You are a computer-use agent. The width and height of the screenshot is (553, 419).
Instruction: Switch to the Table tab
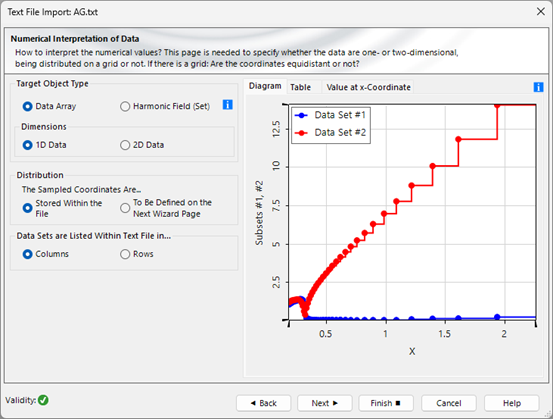(x=300, y=87)
